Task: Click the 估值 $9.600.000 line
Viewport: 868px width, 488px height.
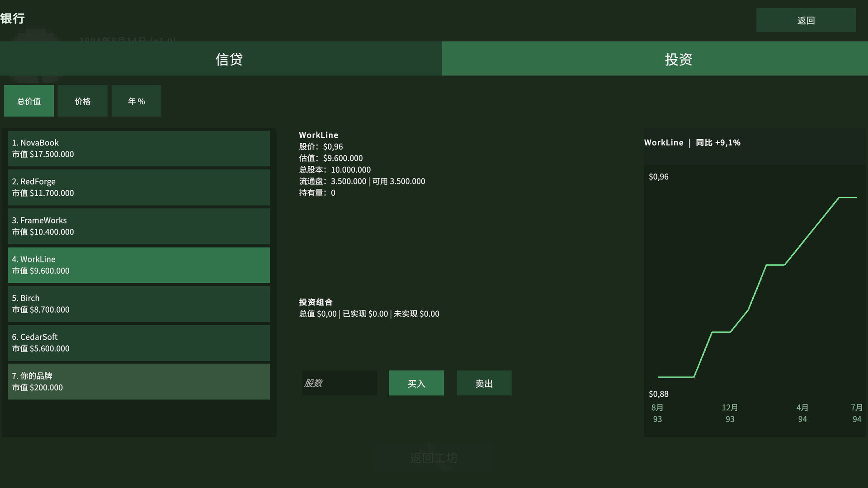Action: 331,158
